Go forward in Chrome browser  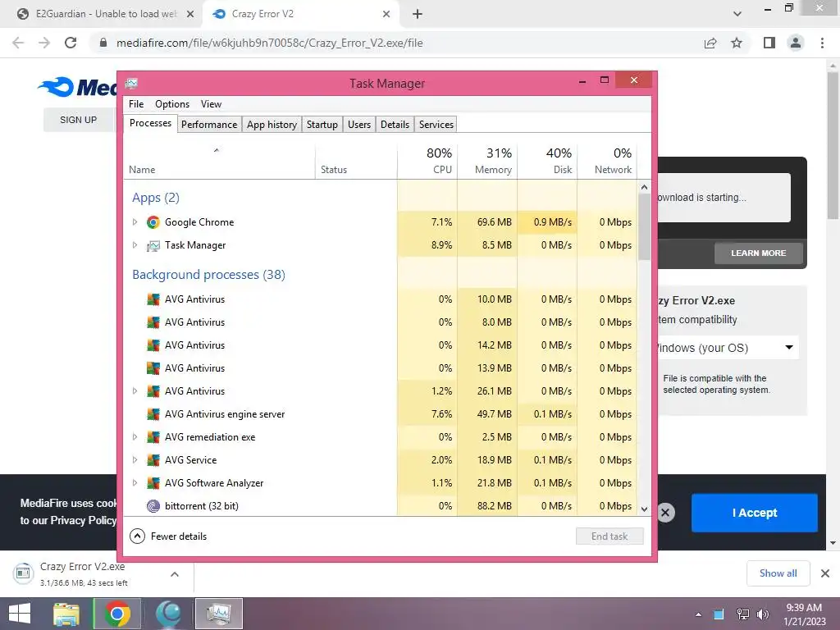(44, 43)
